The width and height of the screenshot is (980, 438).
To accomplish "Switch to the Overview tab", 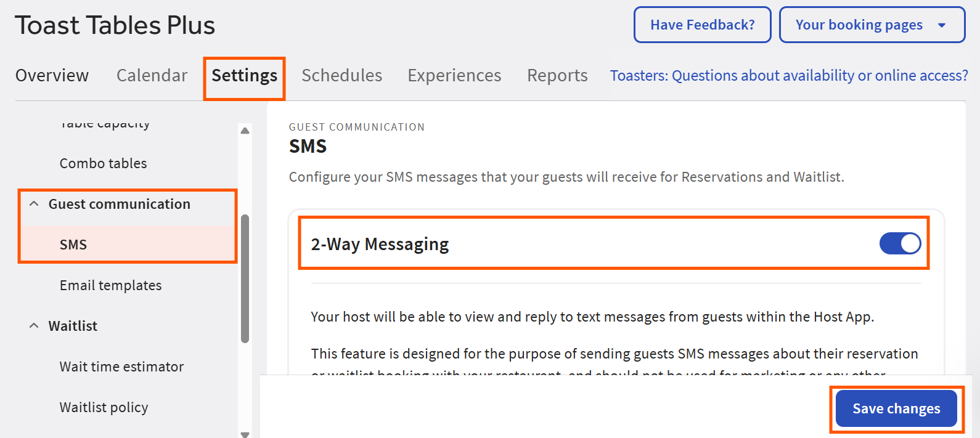I will pos(52,75).
